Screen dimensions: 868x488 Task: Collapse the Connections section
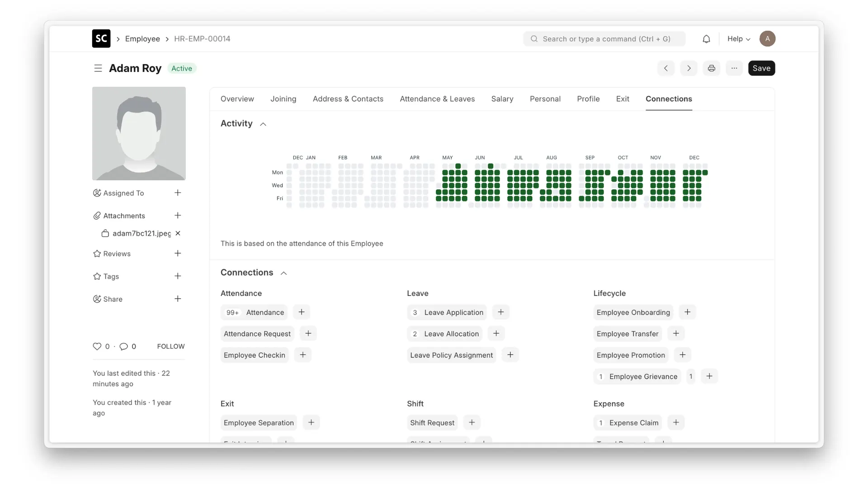coord(283,273)
